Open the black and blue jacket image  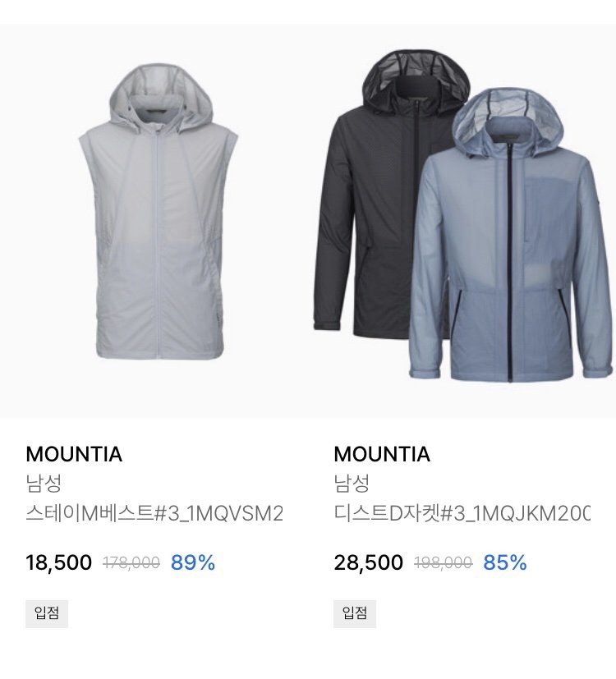point(462,221)
